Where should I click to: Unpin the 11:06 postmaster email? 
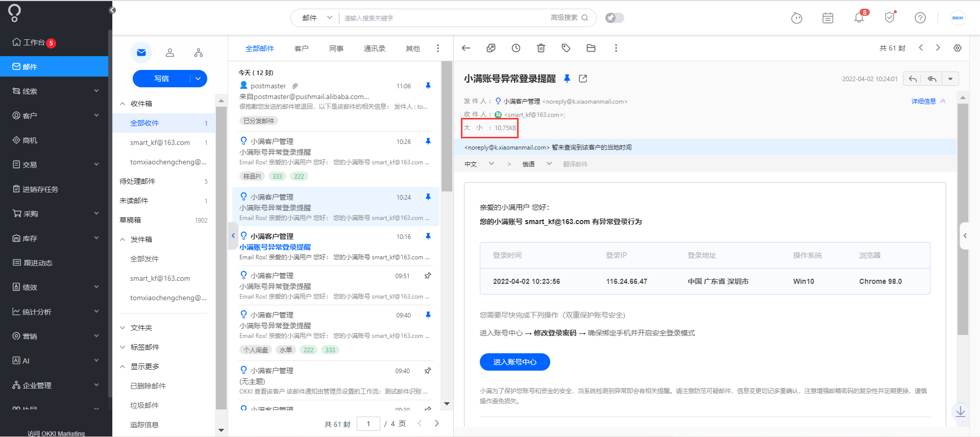tap(428, 86)
